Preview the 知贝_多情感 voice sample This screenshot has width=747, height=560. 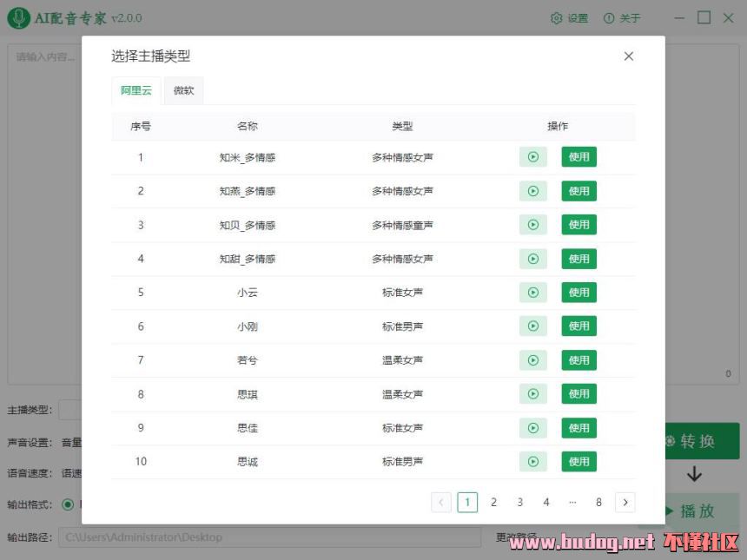(x=533, y=225)
